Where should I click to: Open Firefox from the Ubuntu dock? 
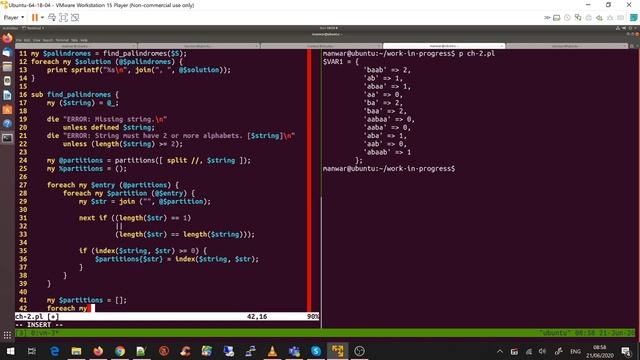(7, 38)
